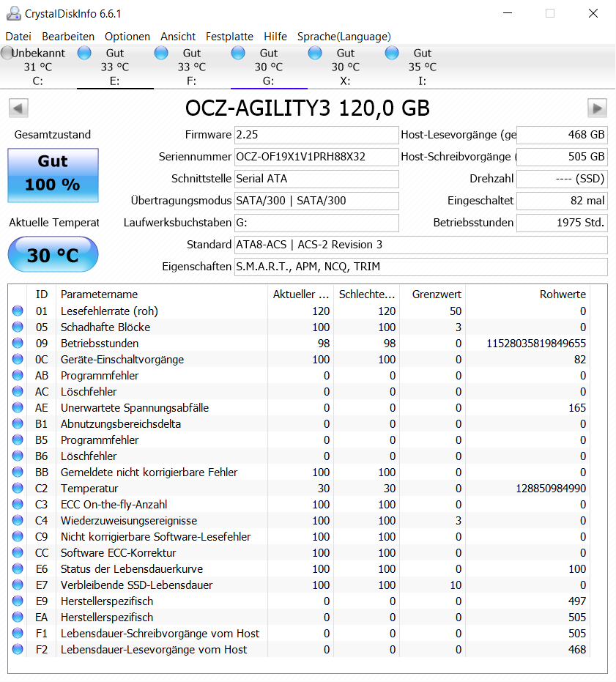Screen dimensions: 616x682
Task: Click status orb for E6 Status der Lebensdauerkurve
Action: pyautogui.click(x=18, y=568)
